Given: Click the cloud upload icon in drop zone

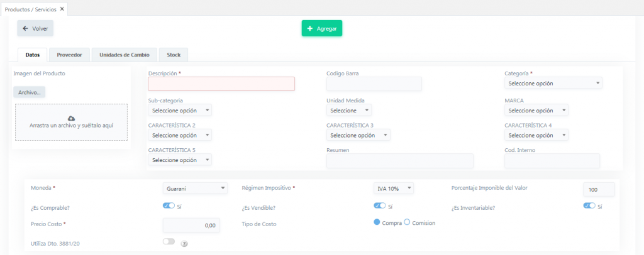Looking at the screenshot, I should click(x=71, y=118).
